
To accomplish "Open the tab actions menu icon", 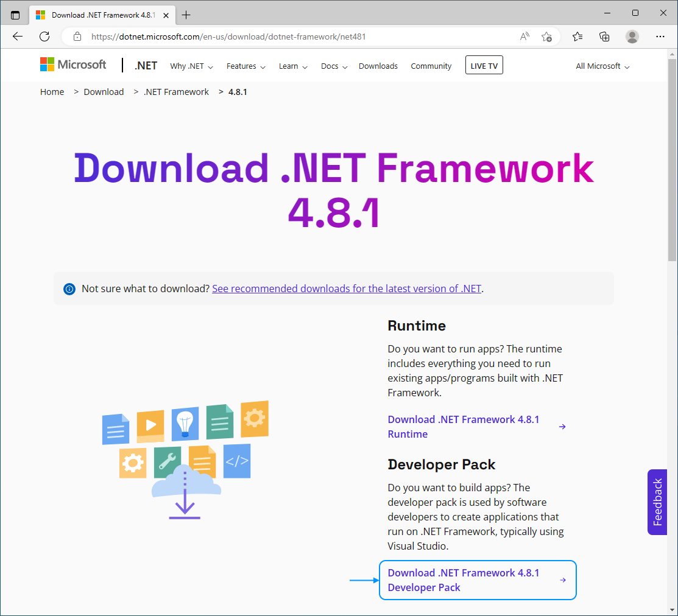I will tap(15, 15).
